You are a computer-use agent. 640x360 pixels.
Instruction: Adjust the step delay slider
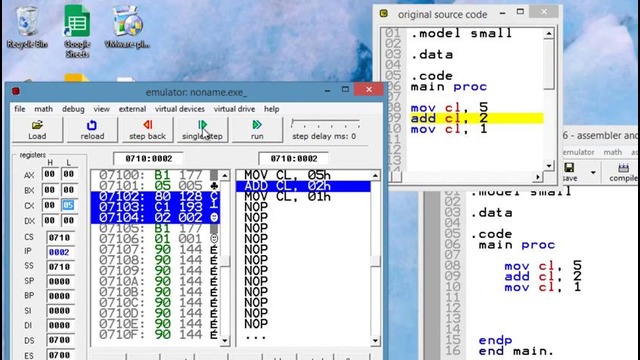click(326, 123)
